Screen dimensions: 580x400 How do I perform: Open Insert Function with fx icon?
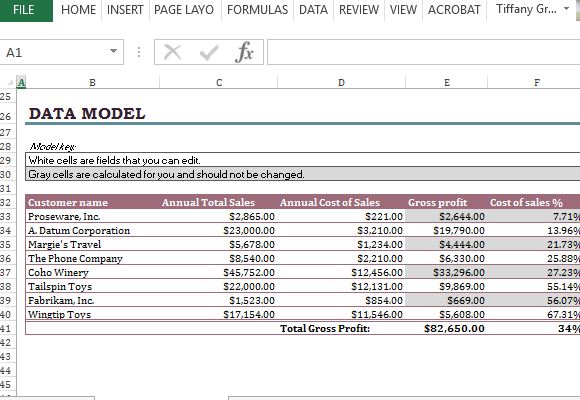(244, 52)
